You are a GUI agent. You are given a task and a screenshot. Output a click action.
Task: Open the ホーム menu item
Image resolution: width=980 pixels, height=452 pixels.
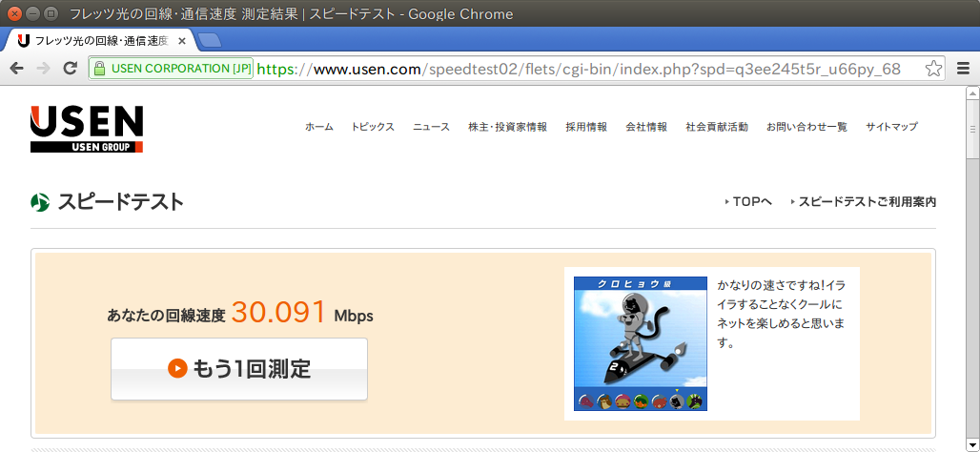318,127
